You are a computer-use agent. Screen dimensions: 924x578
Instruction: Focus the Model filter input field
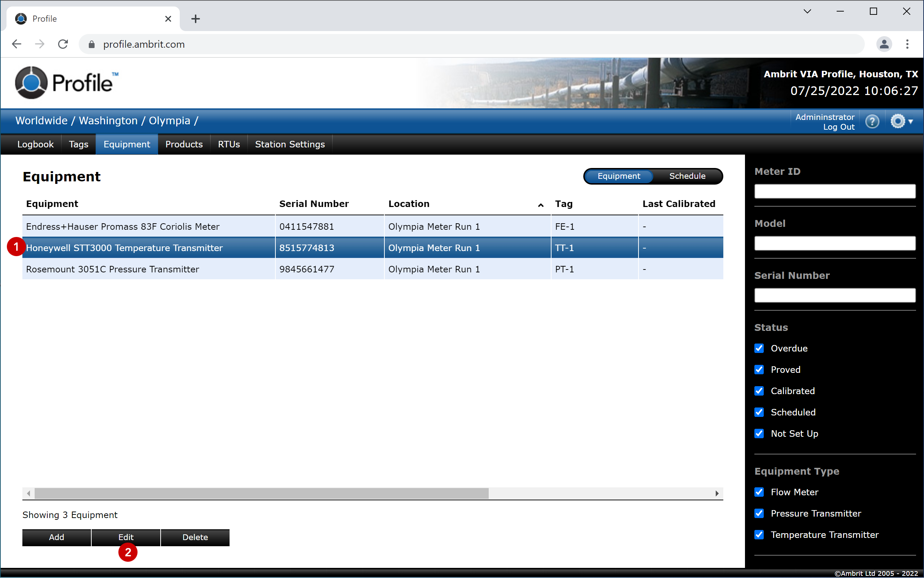pos(834,243)
